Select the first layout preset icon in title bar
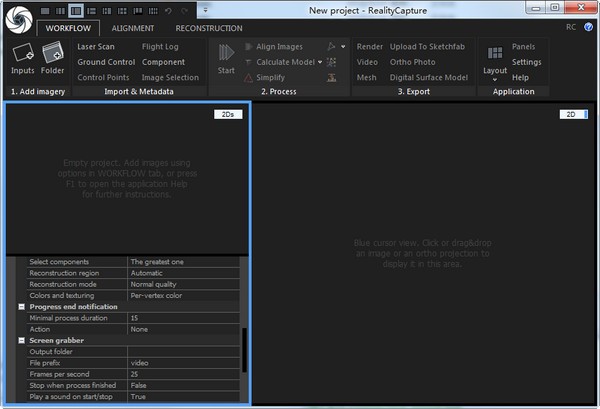 pyautogui.click(x=47, y=10)
